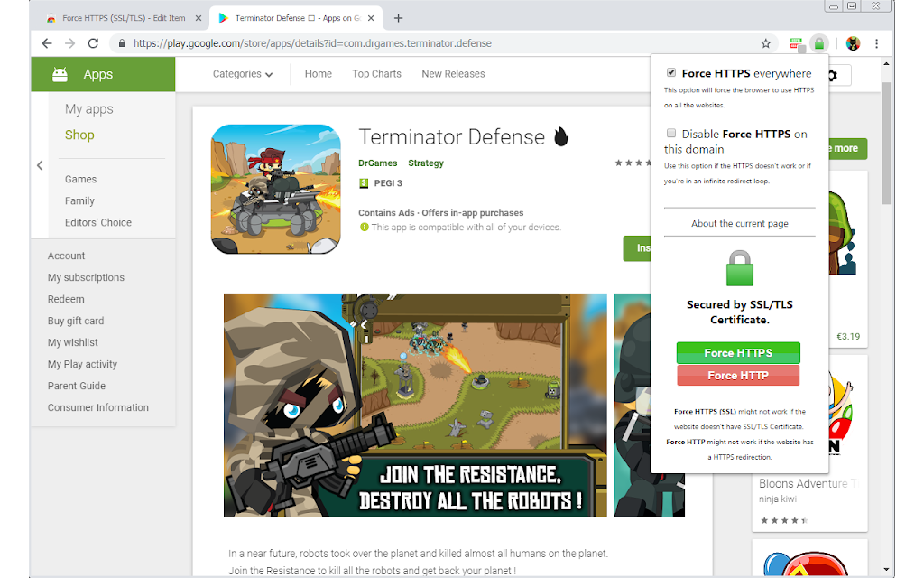Image resolution: width=924 pixels, height=578 pixels.
Task: Open the Bloons Adventure app card
Action: [809, 443]
